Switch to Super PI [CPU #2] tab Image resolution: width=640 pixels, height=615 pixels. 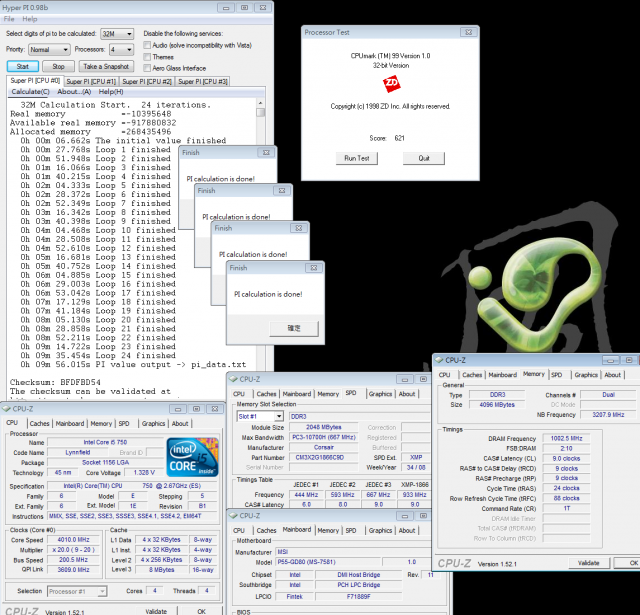tap(147, 82)
